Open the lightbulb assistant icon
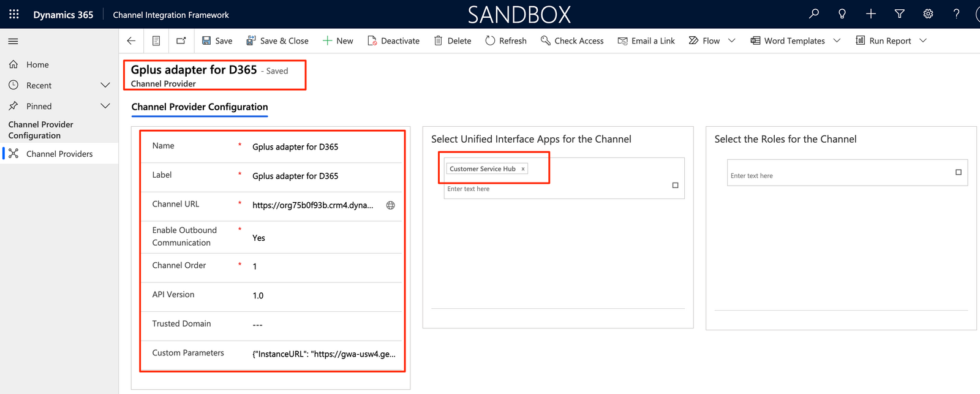 click(842, 13)
